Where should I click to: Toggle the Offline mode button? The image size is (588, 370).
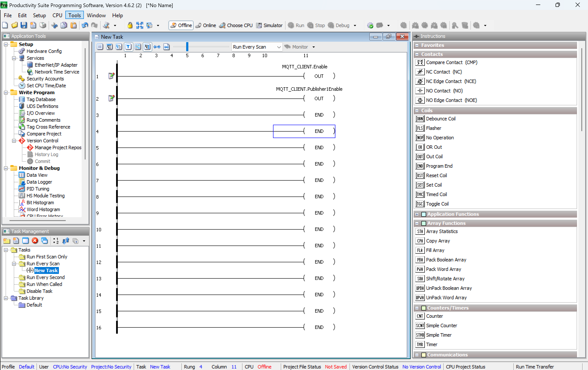pyautogui.click(x=181, y=25)
